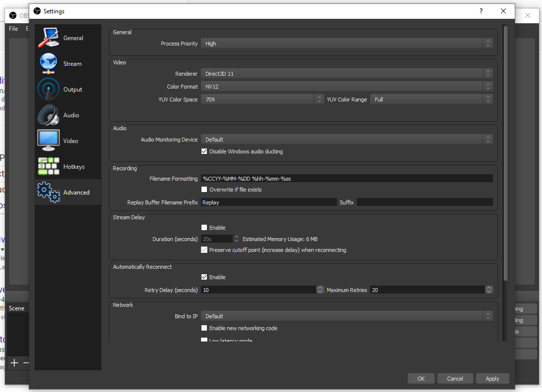Adjust the Maximum Retries stepper arrows

(489, 290)
